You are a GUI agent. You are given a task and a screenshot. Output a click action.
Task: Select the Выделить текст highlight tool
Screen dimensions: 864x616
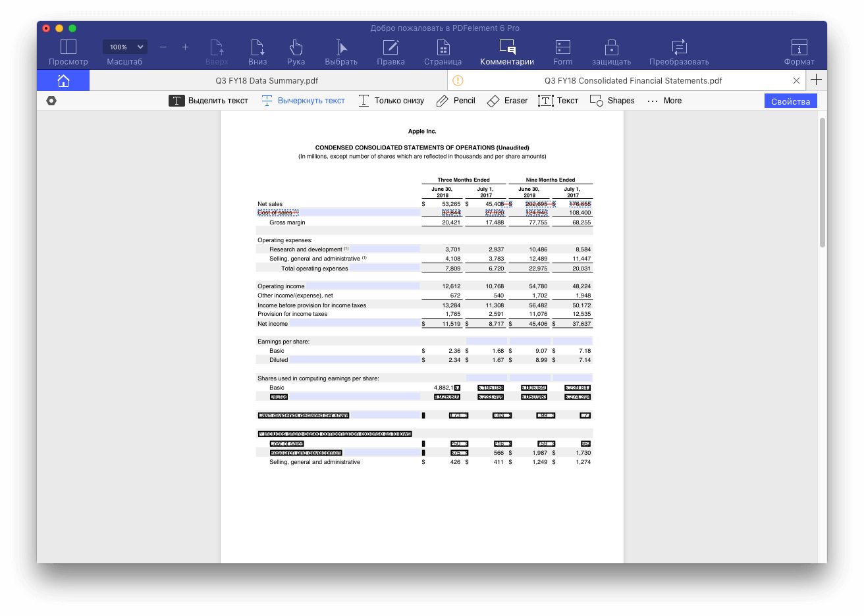click(209, 101)
